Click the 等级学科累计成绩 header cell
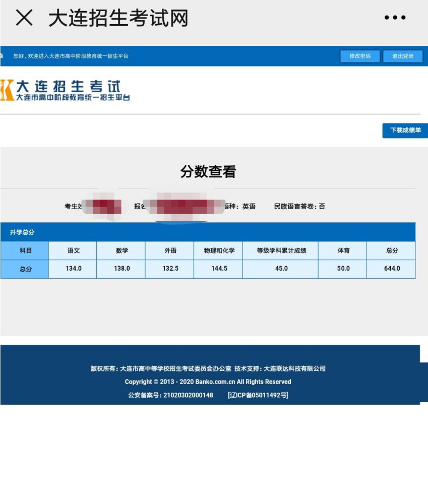The image size is (428, 504). click(x=281, y=250)
